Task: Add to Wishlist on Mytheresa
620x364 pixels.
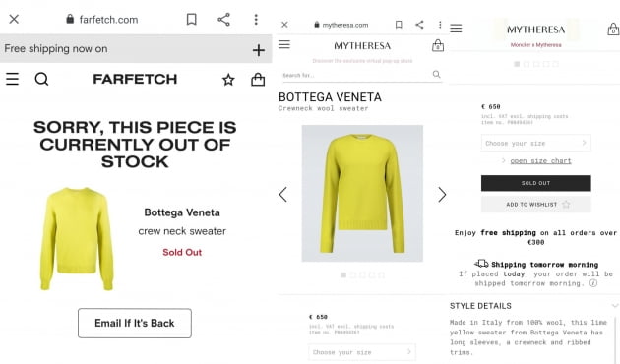Action: [x=535, y=205]
